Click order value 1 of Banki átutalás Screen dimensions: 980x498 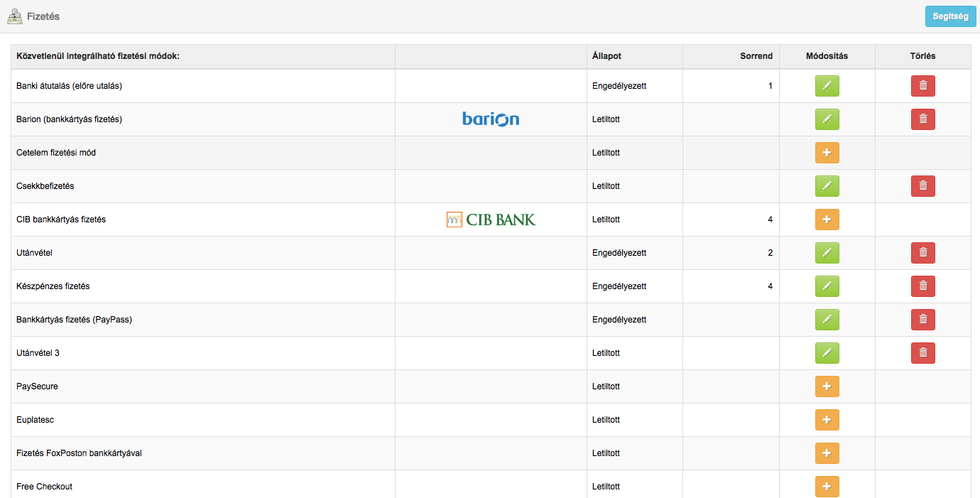(770, 86)
